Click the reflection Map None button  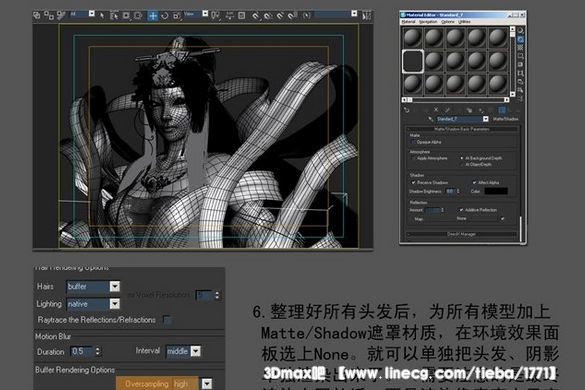pyautogui.click(x=462, y=218)
